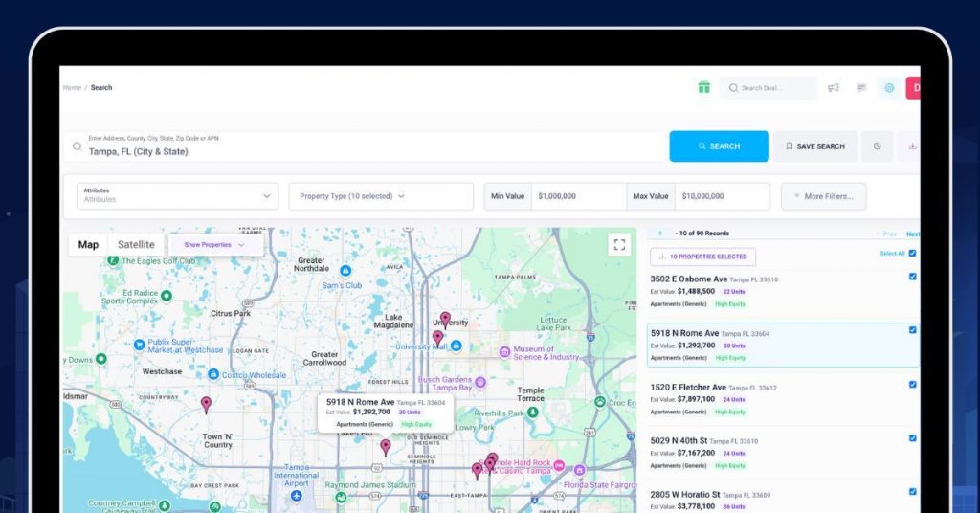The height and width of the screenshot is (513, 980).
Task: Uncheck the 5918 N Rome Ave listing checkbox
Action: (912, 330)
